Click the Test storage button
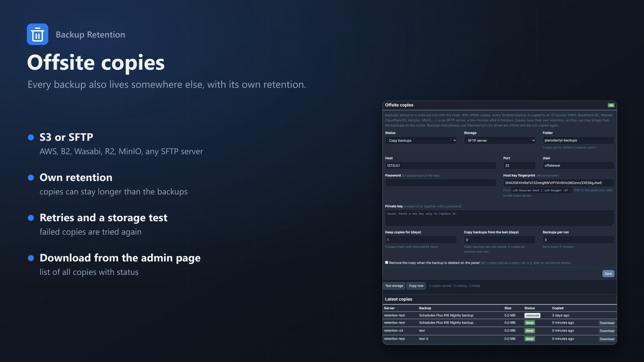The width and height of the screenshot is (644, 362). [394, 286]
